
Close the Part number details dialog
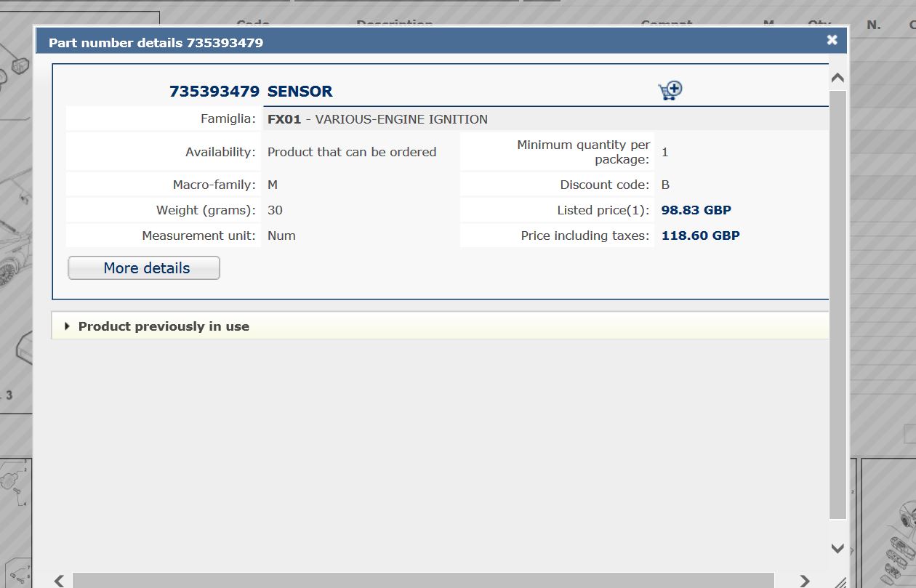(x=832, y=40)
